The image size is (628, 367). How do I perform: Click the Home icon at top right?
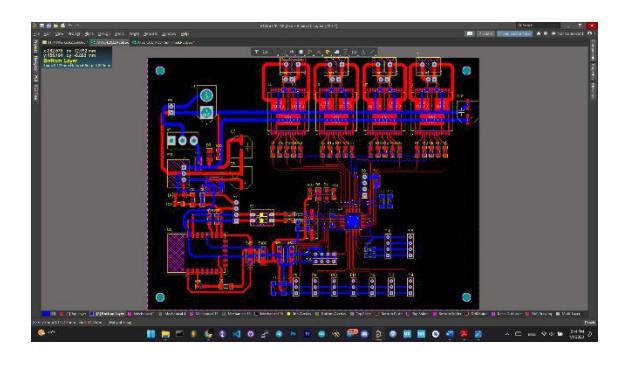click(539, 34)
